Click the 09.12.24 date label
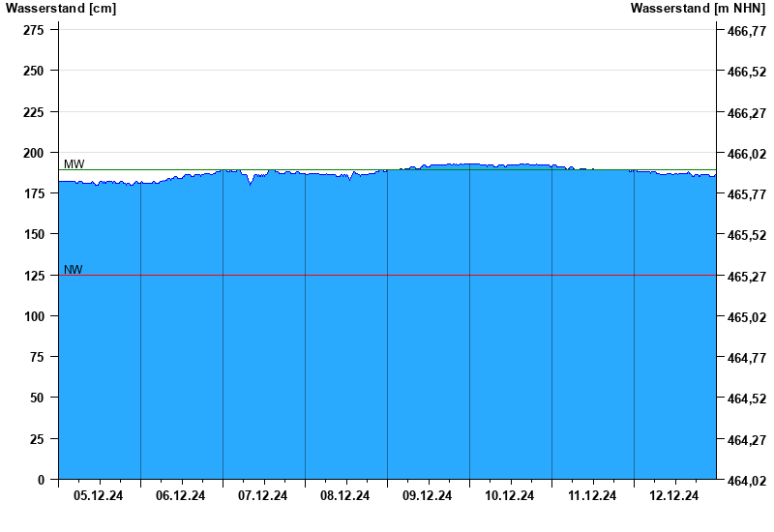774x532 pixels. [x=427, y=496]
